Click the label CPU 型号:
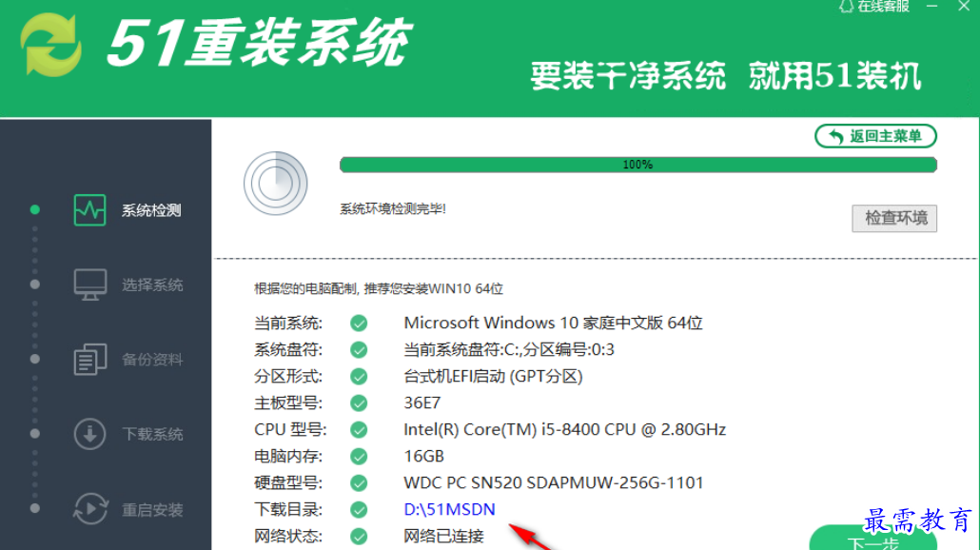This screenshot has width=980, height=550. [x=290, y=430]
